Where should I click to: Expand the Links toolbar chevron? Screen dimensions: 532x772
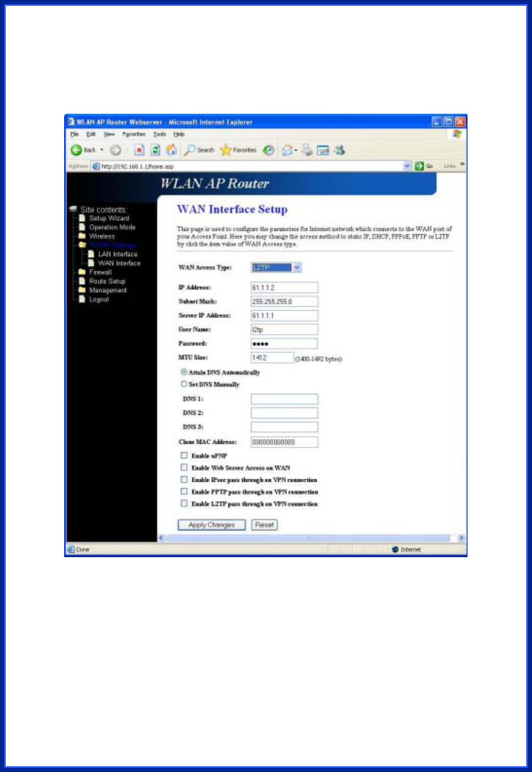pyautogui.click(x=462, y=165)
